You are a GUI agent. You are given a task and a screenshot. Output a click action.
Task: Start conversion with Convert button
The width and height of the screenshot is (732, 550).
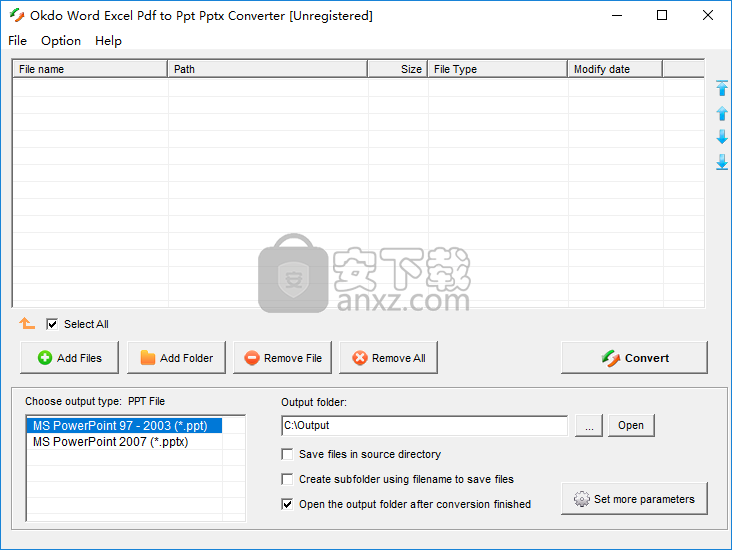(634, 358)
